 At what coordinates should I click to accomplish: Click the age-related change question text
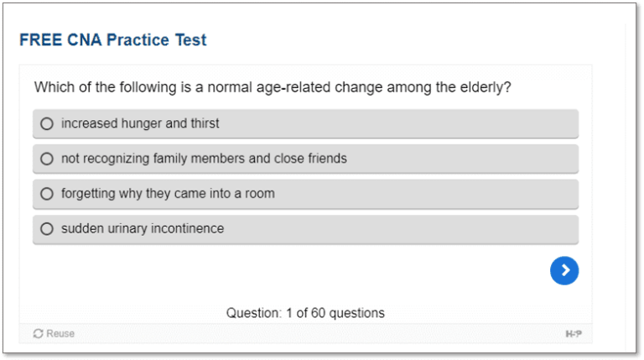(x=273, y=87)
